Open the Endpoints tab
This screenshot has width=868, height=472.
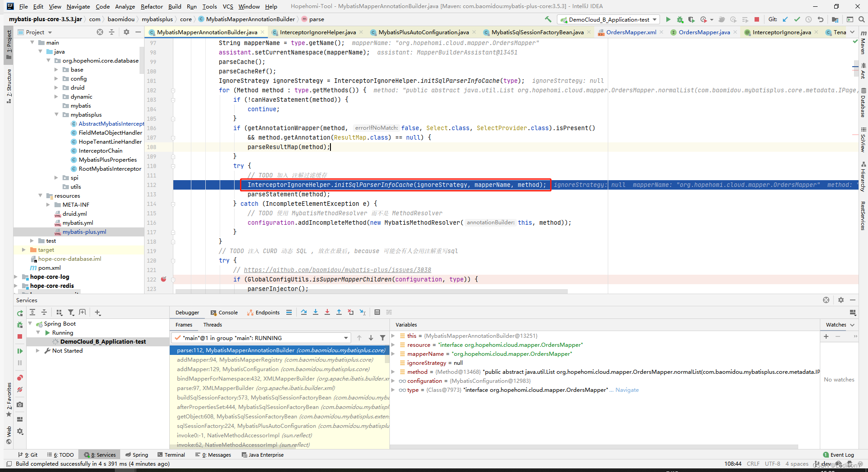tap(263, 313)
